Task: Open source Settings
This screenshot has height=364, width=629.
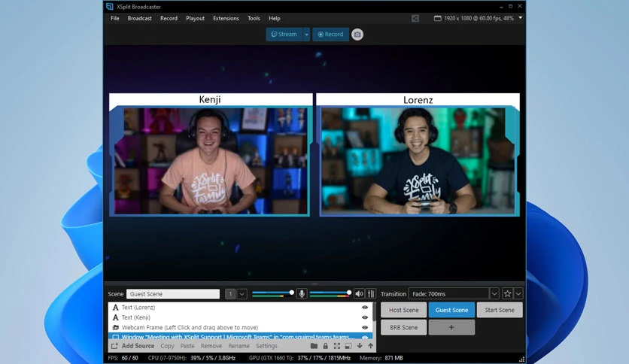Action: 266,345
